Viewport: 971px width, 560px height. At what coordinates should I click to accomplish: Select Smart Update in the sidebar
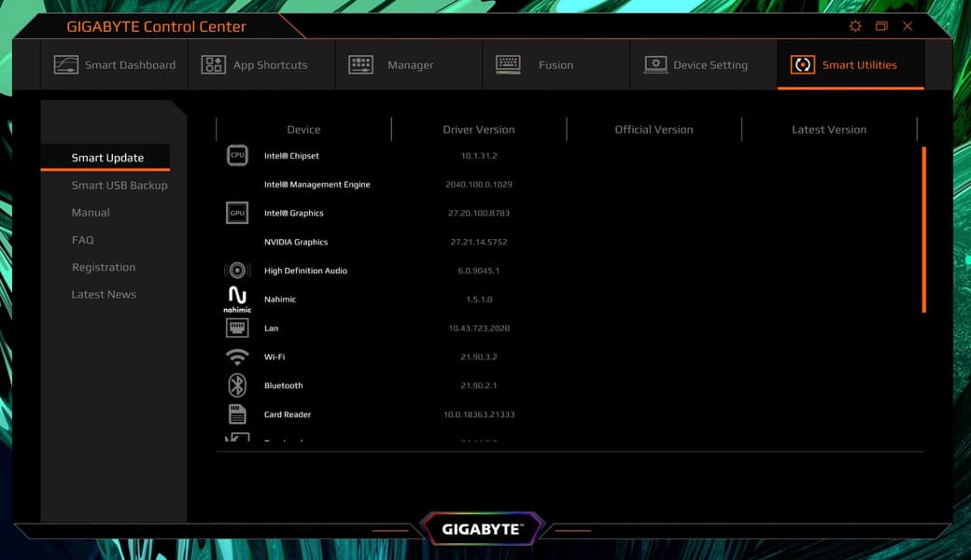(107, 158)
